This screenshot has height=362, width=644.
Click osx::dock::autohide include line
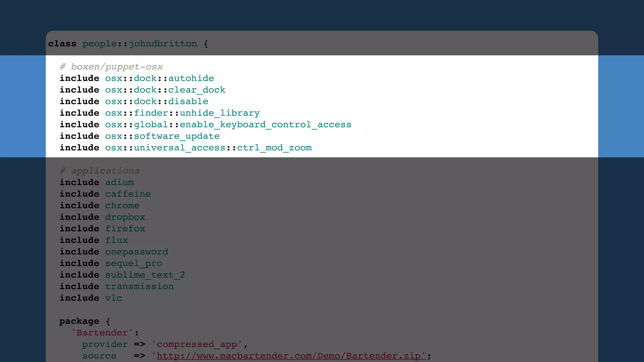coord(159,78)
